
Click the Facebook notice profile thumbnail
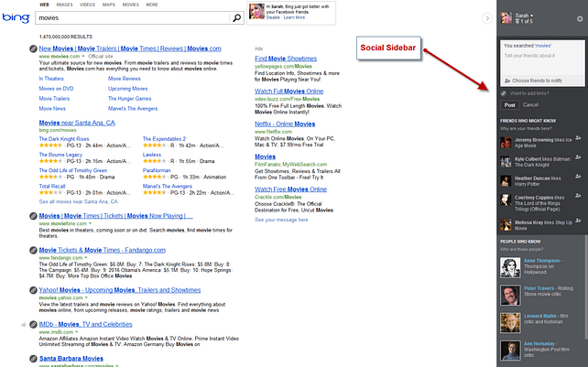tap(256, 12)
